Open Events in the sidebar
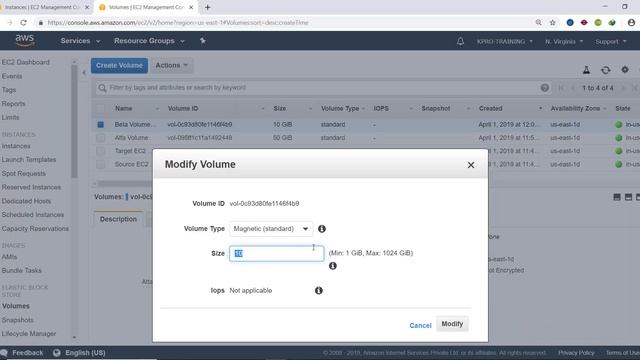The height and width of the screenshot is (360, 640). (x=12, y=76)
